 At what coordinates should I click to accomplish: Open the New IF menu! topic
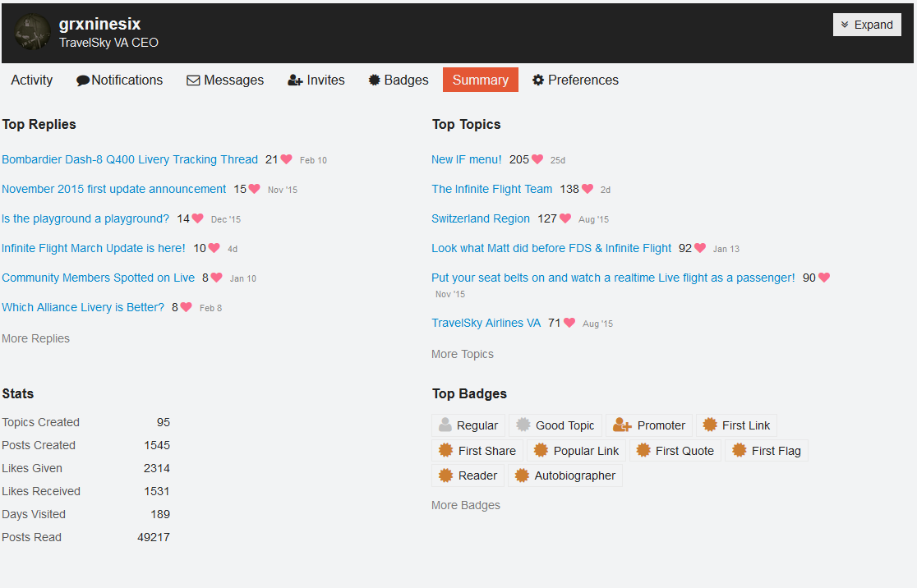coord(467,159)
